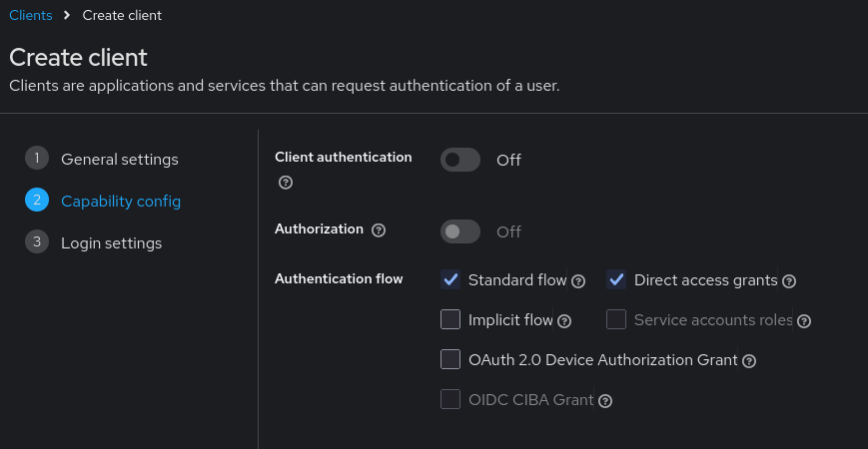Open Direct access grants help icon

click(x=789, y=281)
